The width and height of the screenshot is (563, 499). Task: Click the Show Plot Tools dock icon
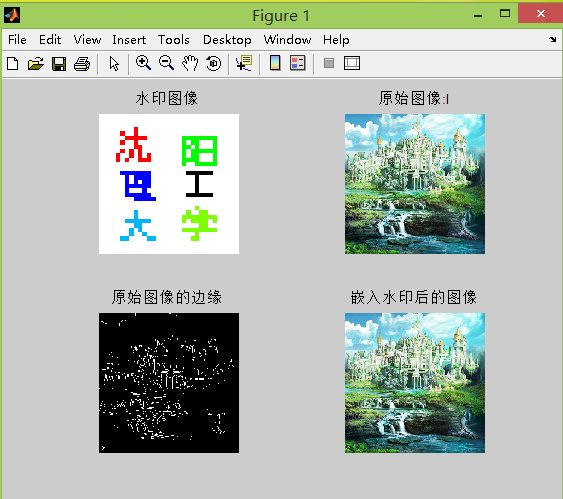pos(352,63)
